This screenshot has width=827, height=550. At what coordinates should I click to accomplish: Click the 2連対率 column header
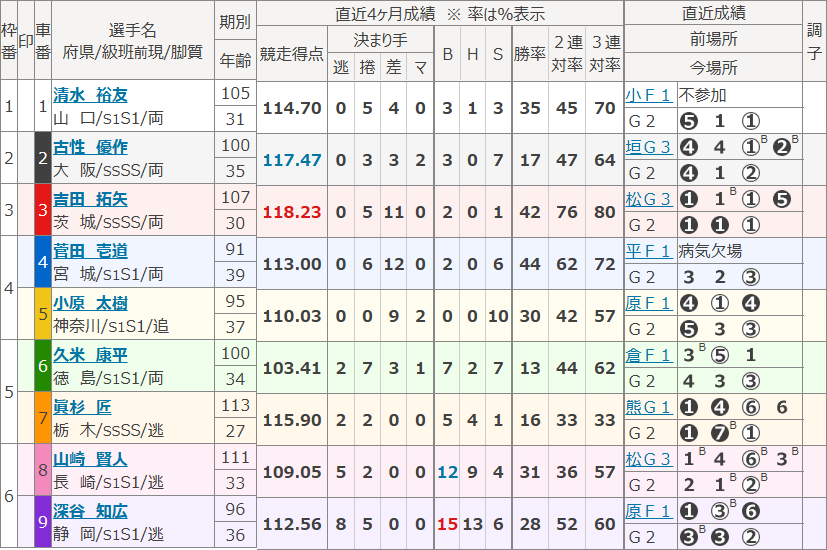click(x=567, y=54)
